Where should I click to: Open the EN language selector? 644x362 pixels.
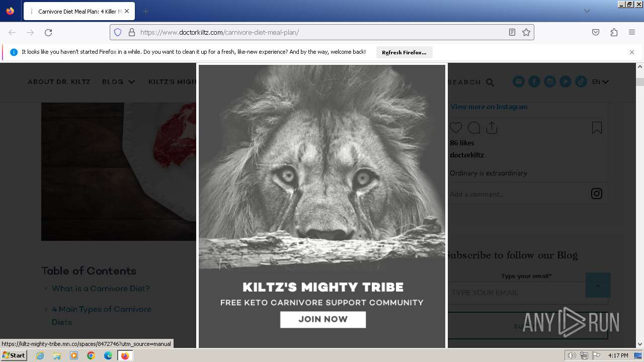600,81
